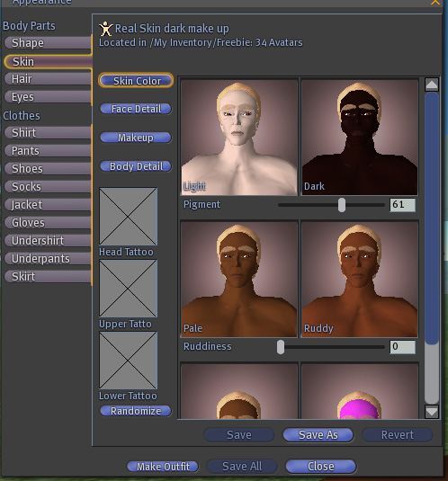Click the scroll down arrow icon
448x481 pixels.
[x=432, y=412]
